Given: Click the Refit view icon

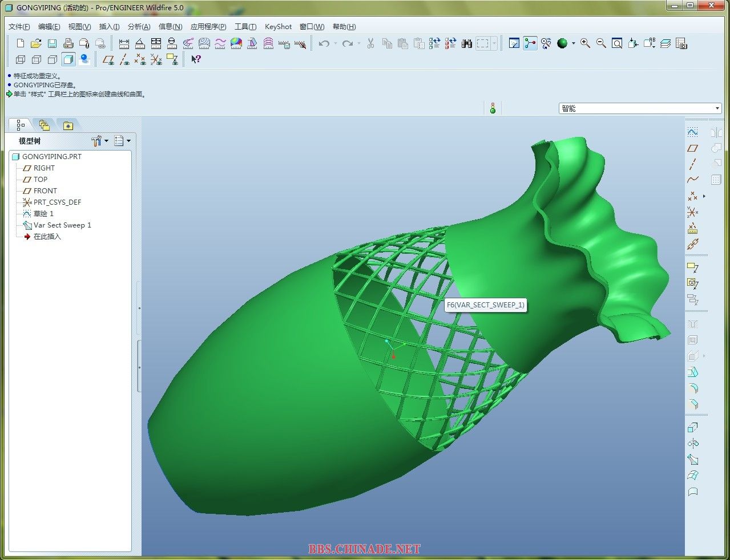Looking at the screenshot, I should point(617,43).
